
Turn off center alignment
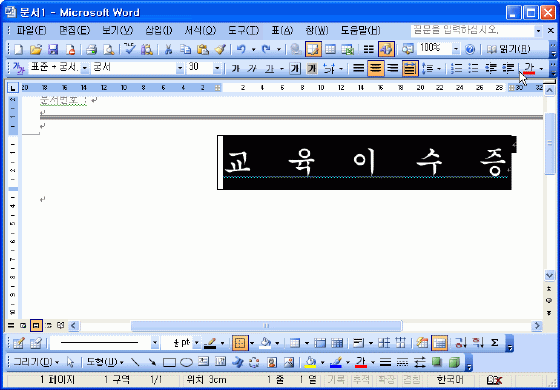pos(376,68)
